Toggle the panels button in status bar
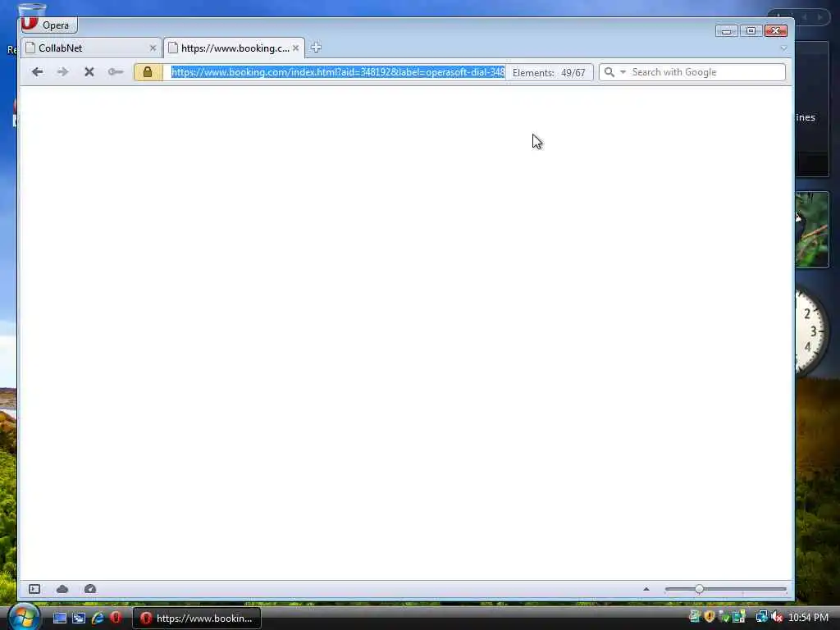840x630 pixels. pos(34,589)
